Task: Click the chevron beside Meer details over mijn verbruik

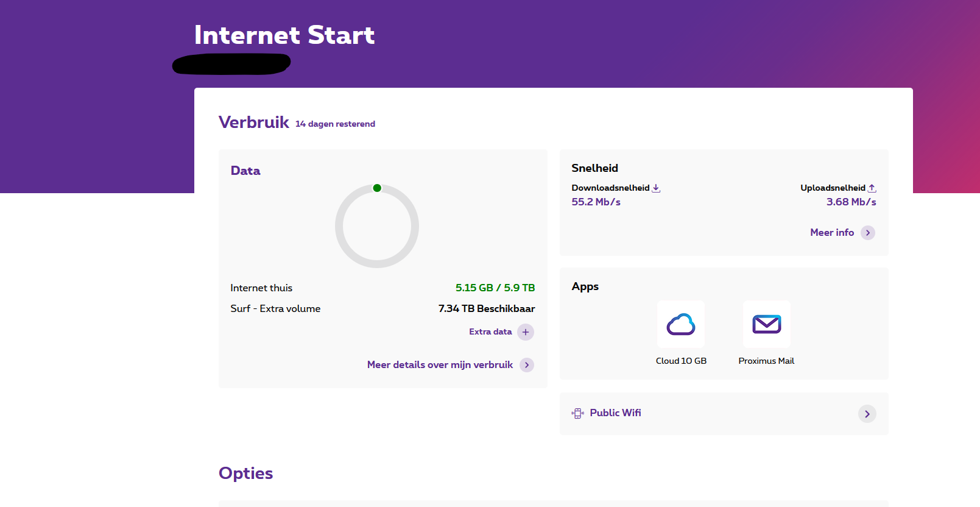Action: click(527, 365)
